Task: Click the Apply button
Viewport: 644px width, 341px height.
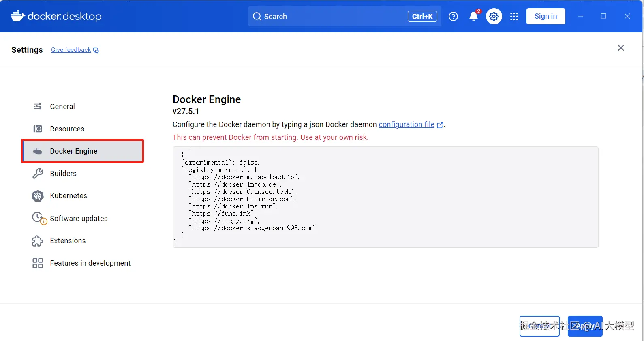Action: tap(585, 326)
